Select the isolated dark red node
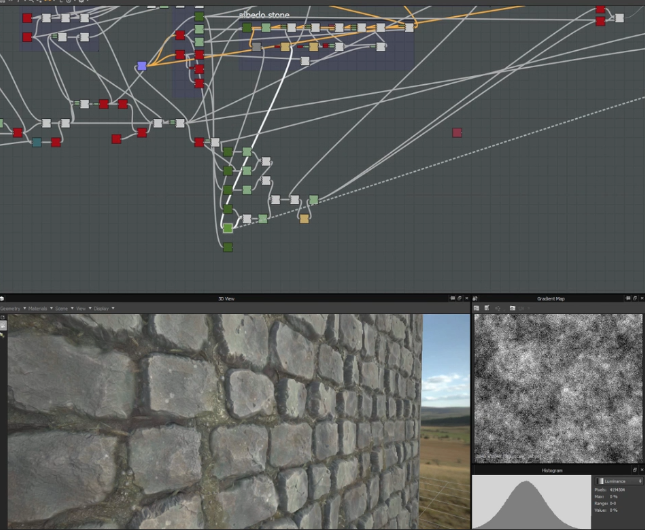This screenshot has width=645, height=530. point(457,132)
